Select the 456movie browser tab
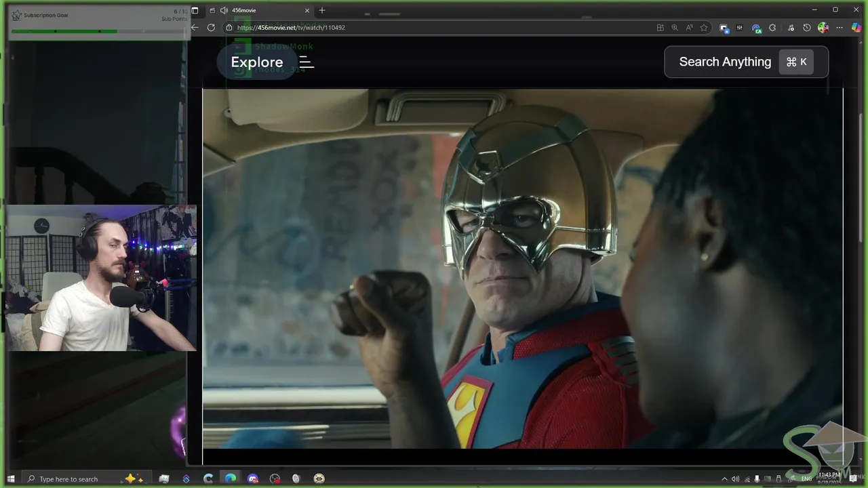Image resolution: width=868 pixels, height=488 pixels. pyautogui.click(x=258, y=10)
